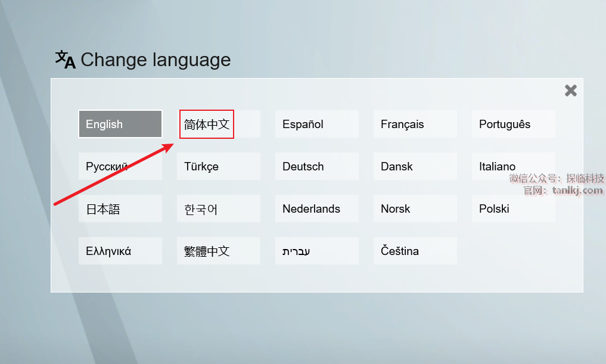Viewport: 606px width, 364px height.
Task: Pick Português as the interface language
Action: 513,124
